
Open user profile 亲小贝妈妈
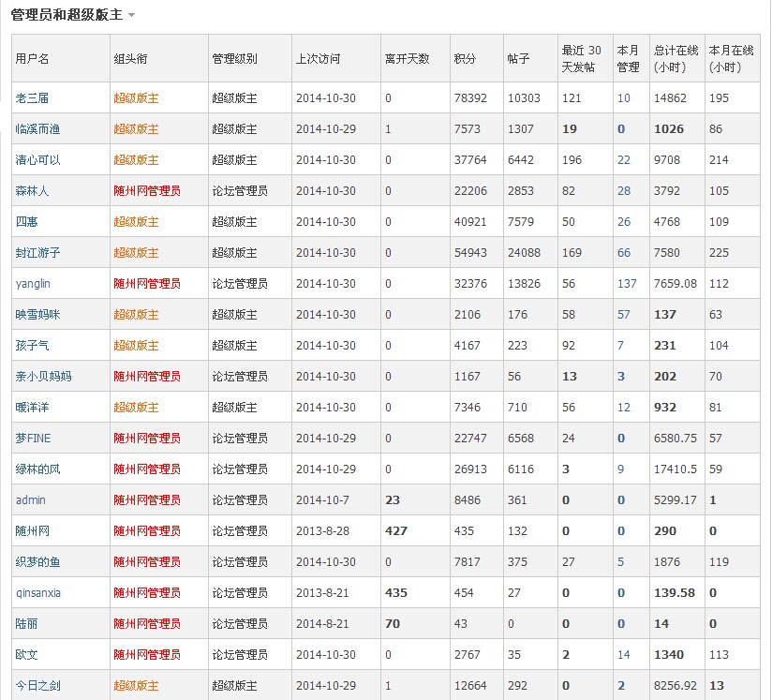43,377
